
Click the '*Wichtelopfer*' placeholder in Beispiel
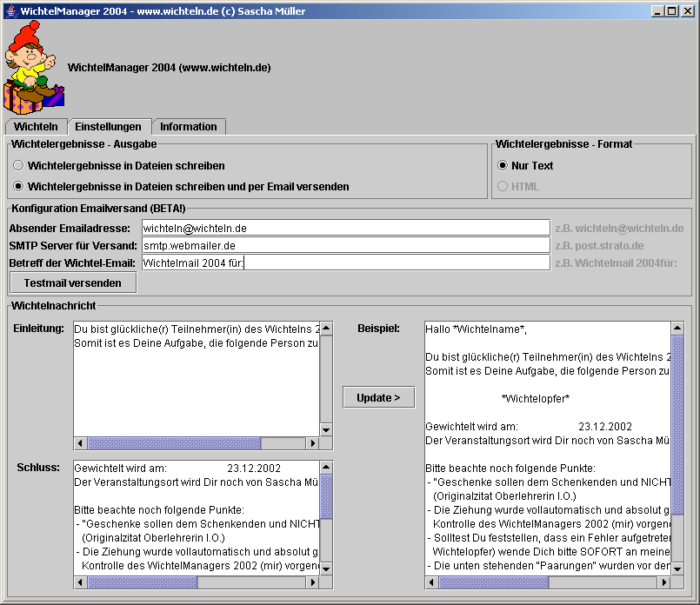tap(536, 398)
